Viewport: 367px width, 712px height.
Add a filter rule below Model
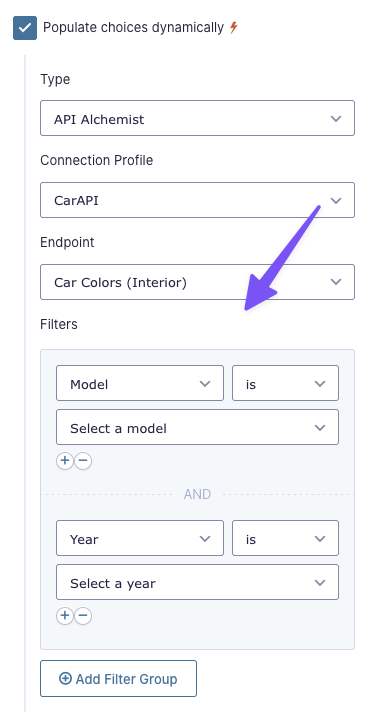click(x=65, y=461)
